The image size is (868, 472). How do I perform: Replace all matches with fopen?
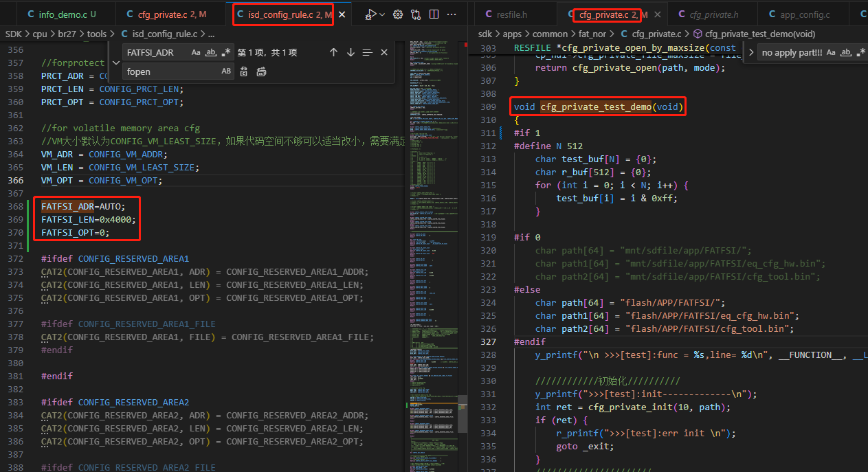pos(261,71)
